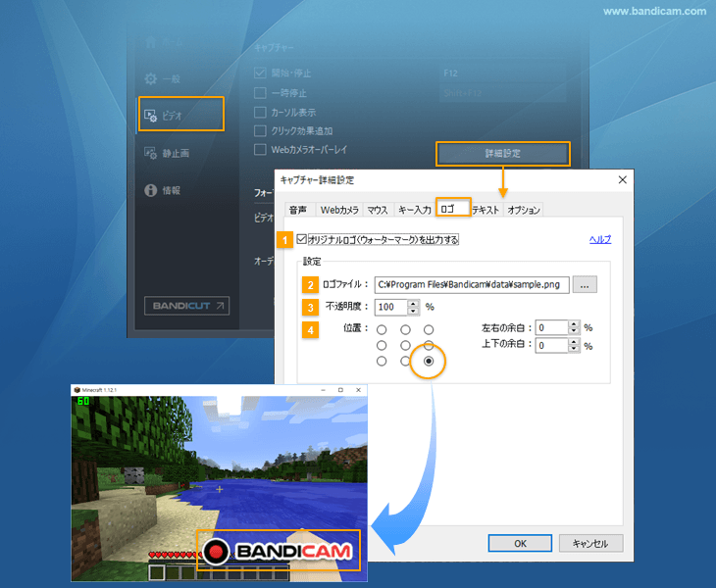This screenshot has width=716, height=588.
Task: Switch to the Webカメラ tab
Action: click(339, 210)
